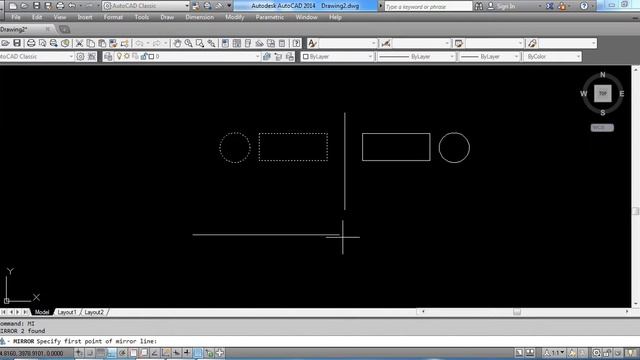Open the DesignCenter icon

pyautogui.click(x=237, y=43)
